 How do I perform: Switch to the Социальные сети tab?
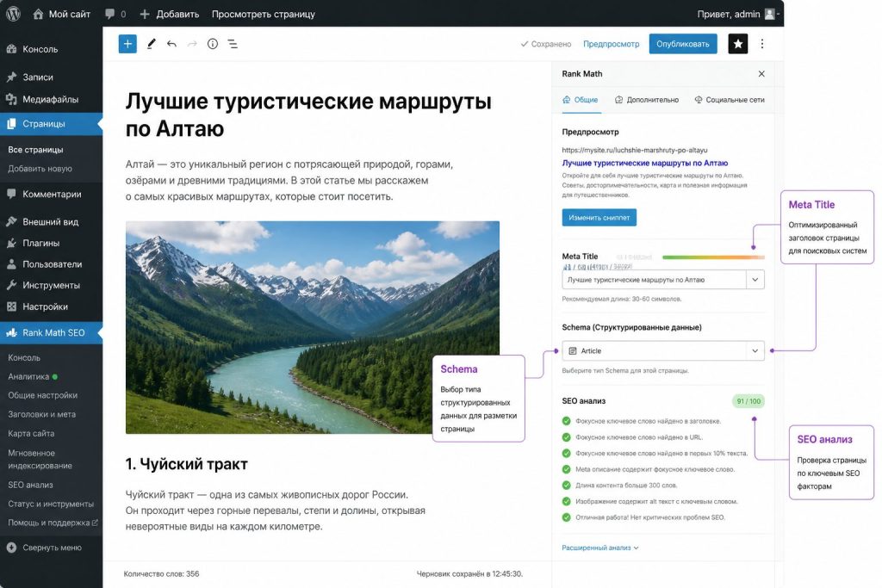point(730,100)
